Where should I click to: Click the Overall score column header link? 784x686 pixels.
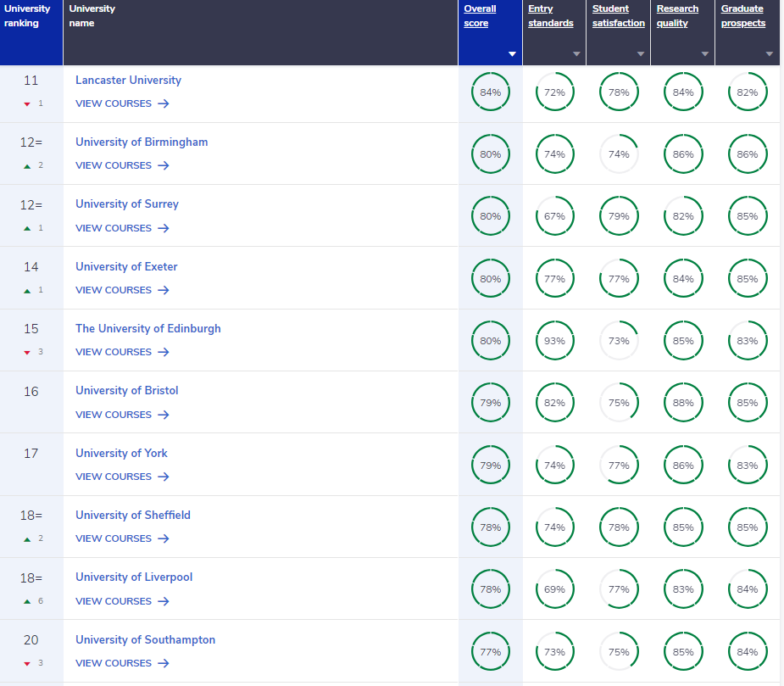(480, 16)
